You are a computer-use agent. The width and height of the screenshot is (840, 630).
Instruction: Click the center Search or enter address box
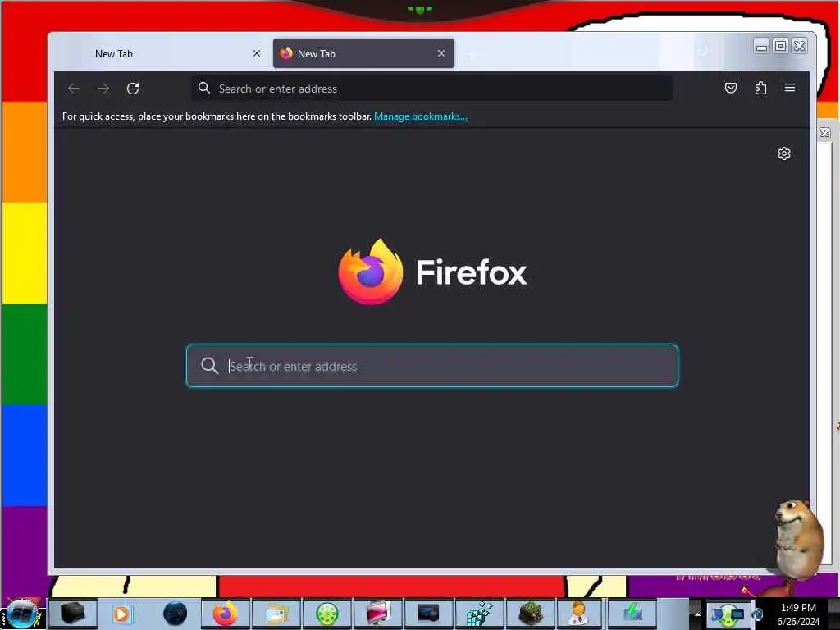(431, 366)
